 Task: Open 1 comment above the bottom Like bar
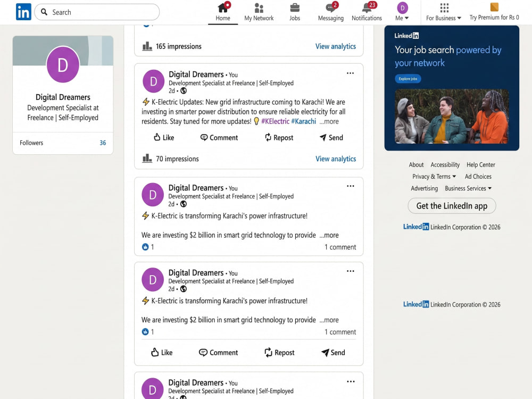pos(340,332)
